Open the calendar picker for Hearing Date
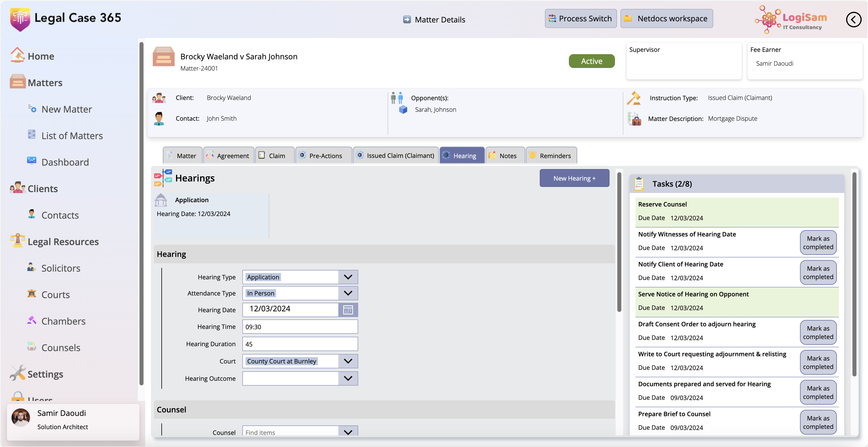 (x=348, y=310)
